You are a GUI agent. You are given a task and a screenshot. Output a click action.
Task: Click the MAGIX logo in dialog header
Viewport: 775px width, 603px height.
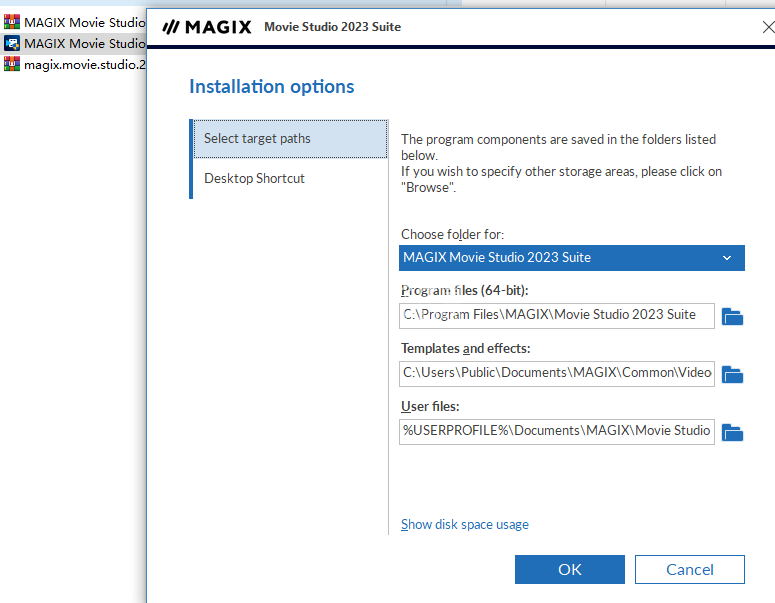[207, 27]
